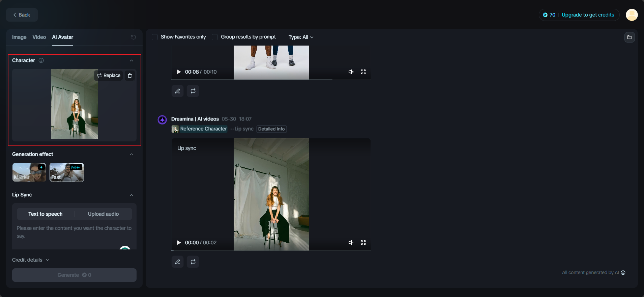Image resolution: width=644 pixels, height=297 pixels.
Task: Focus the text-to-speech content input field
Action: [74, 232]
